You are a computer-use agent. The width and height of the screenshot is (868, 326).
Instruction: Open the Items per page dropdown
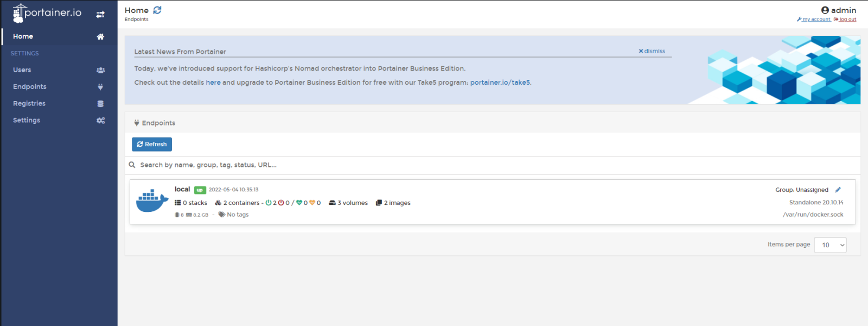tap(830, 245)
